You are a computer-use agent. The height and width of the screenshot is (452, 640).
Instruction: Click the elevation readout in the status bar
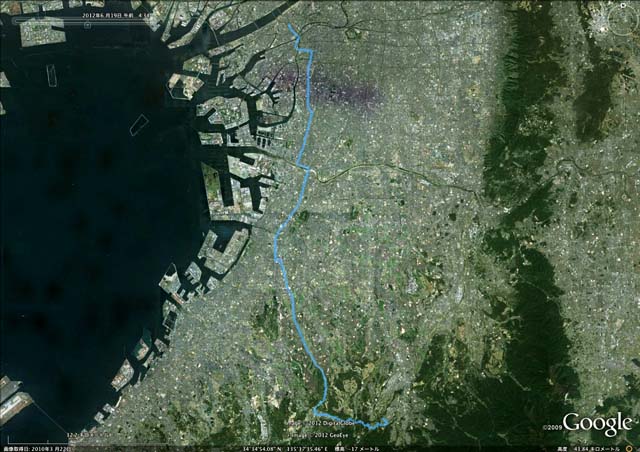pyautogui.click(x=357, y=449)
